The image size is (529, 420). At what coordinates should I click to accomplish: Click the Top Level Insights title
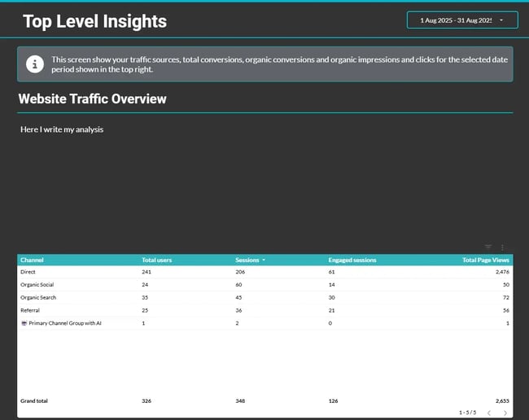(94, 22)
